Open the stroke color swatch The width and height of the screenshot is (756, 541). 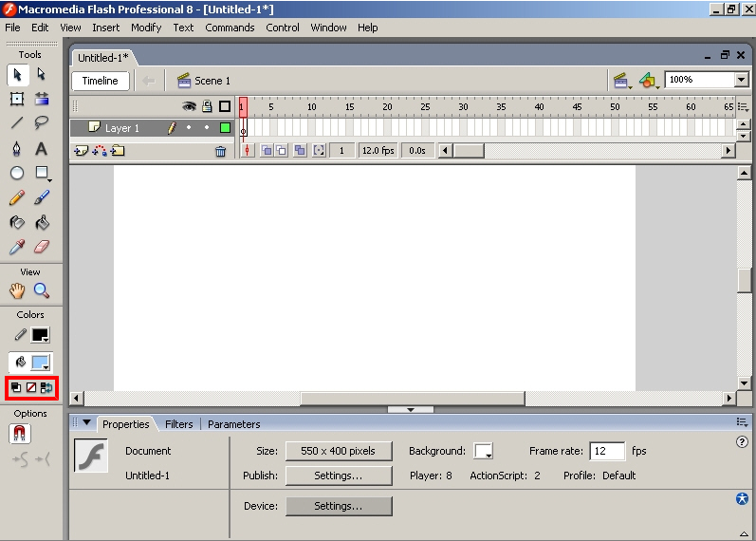coord(40,335)
